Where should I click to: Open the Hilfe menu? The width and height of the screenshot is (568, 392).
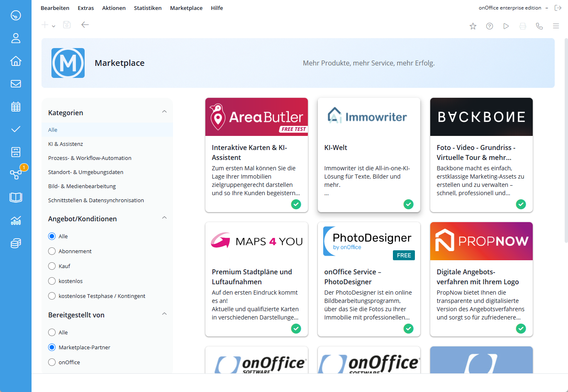(217, 8)
